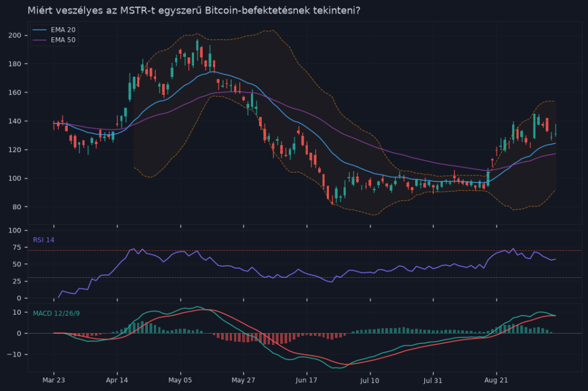588x391 pixels.
Task: Click the MACD 12/26/9 panel label
Action: pyautogui.click(x=56, y=313)
